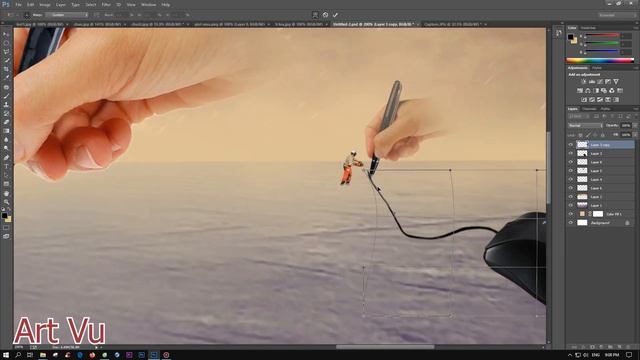Open the Opacity slider arrow

click(x=635, y=125)
